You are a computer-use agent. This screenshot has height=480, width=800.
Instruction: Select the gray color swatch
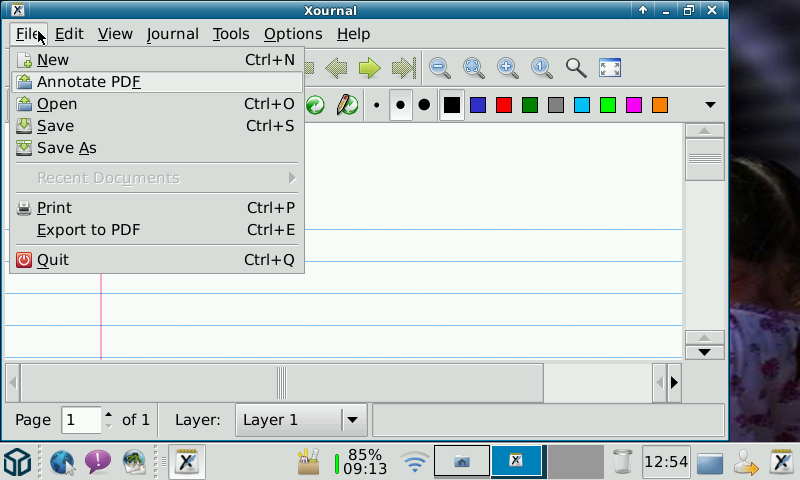tap(556, 105)
